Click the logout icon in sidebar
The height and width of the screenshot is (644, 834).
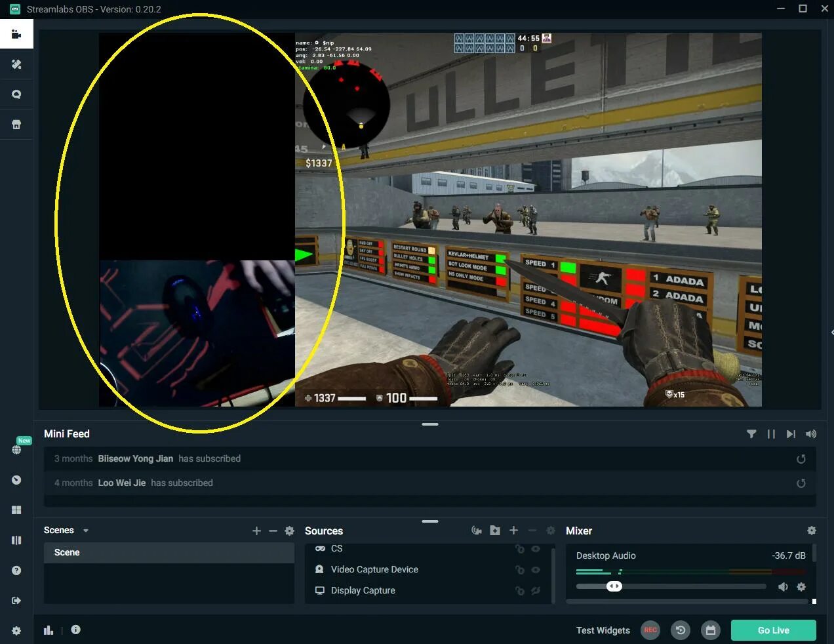click(16, 601)
